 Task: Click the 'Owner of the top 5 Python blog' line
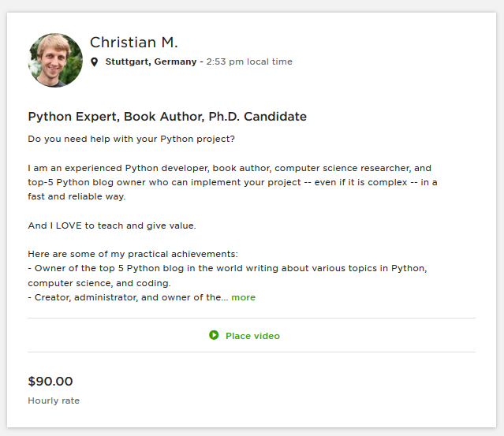227,268
